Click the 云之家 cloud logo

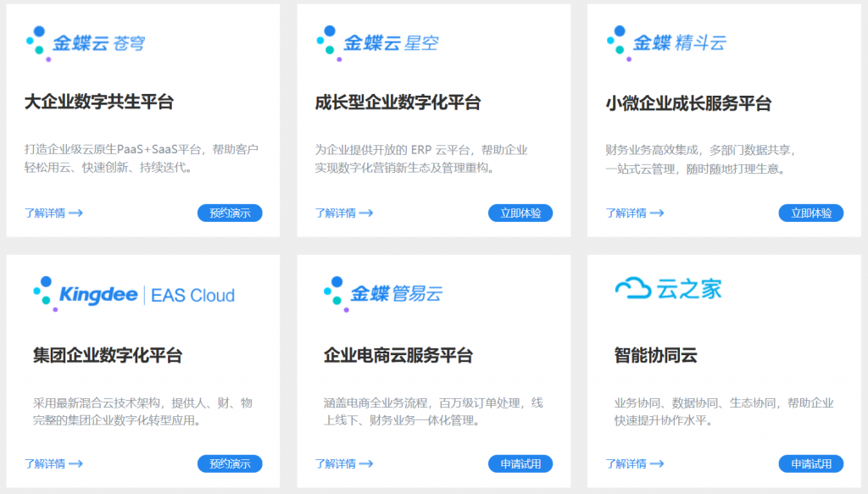point(668,289)
